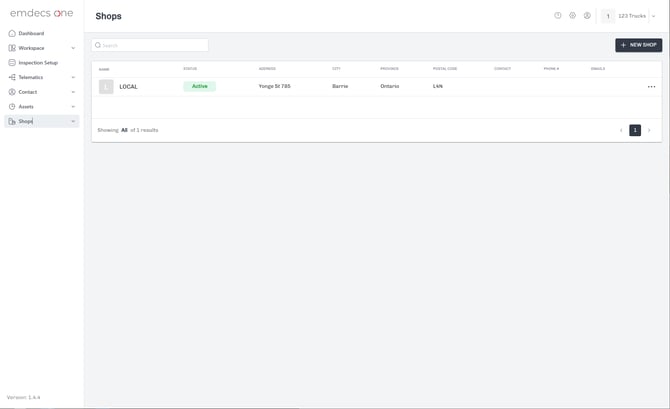Viewport: 670px width, 409px height.
Task: Click the Contact sidebar icon
Action: pyautogui.click(x=12, y=92)
